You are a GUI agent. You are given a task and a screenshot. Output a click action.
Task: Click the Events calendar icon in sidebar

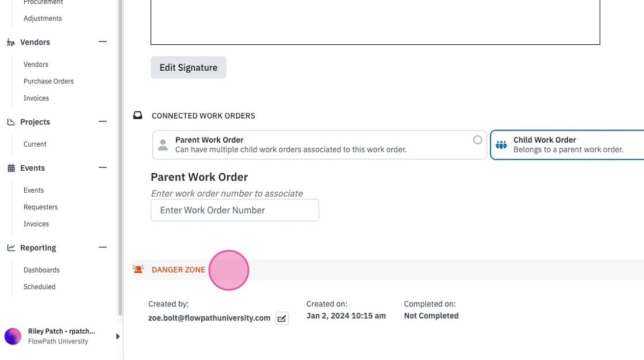click(11, 168)
